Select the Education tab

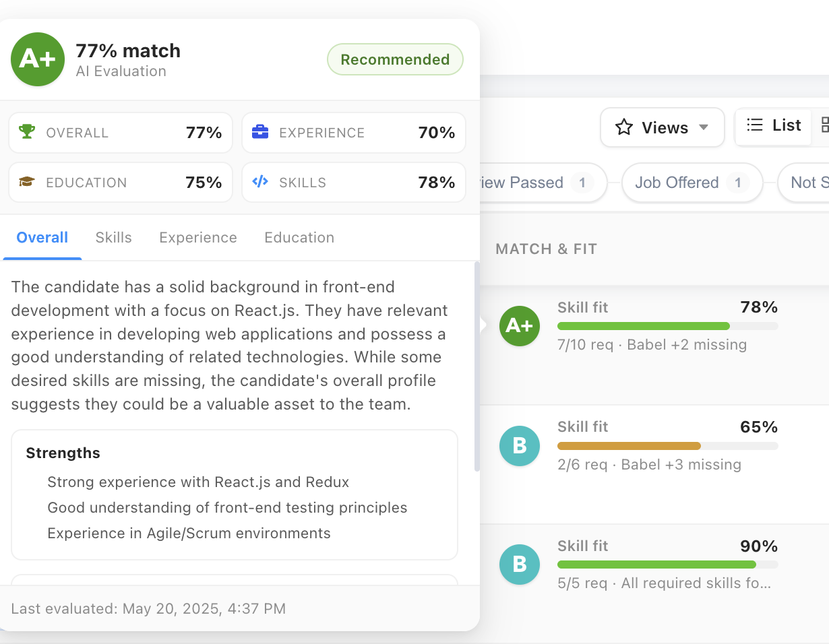299,237
